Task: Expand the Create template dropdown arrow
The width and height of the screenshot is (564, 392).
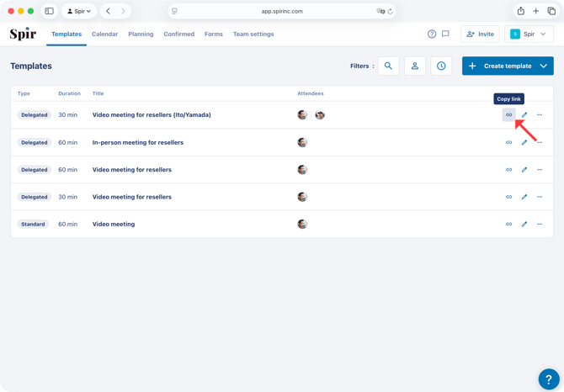Action: coord(544,66)
